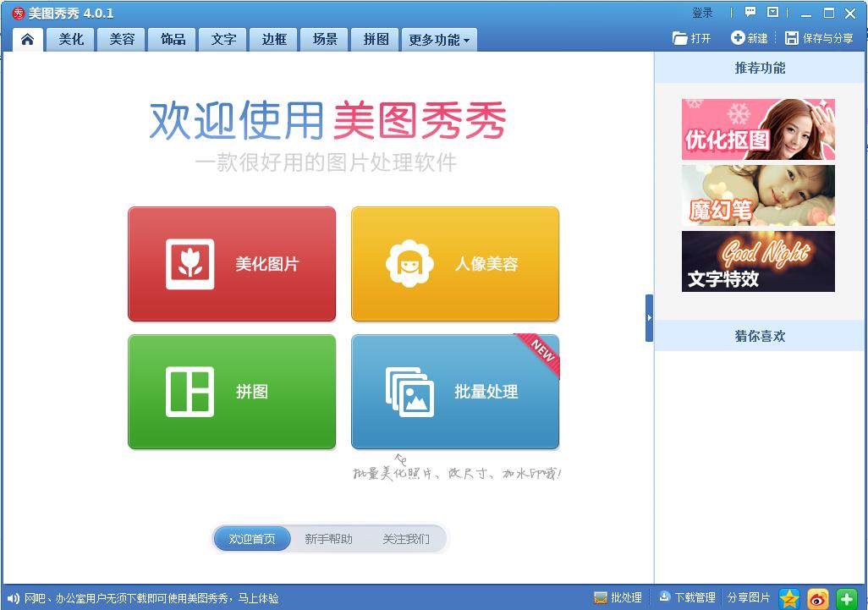Click the 优化抠图 banner in the sidebar

click(x=757, y=129)
